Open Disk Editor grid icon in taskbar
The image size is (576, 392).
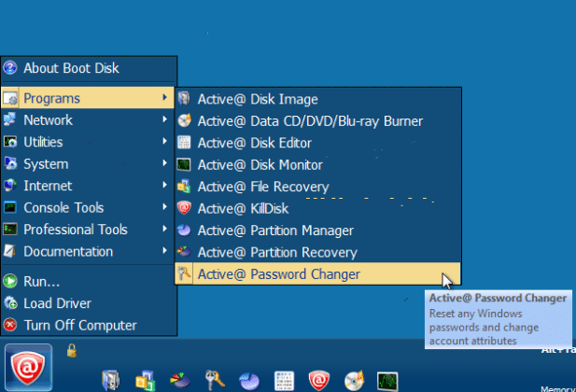pyautogui.click(x=285, y=381)
